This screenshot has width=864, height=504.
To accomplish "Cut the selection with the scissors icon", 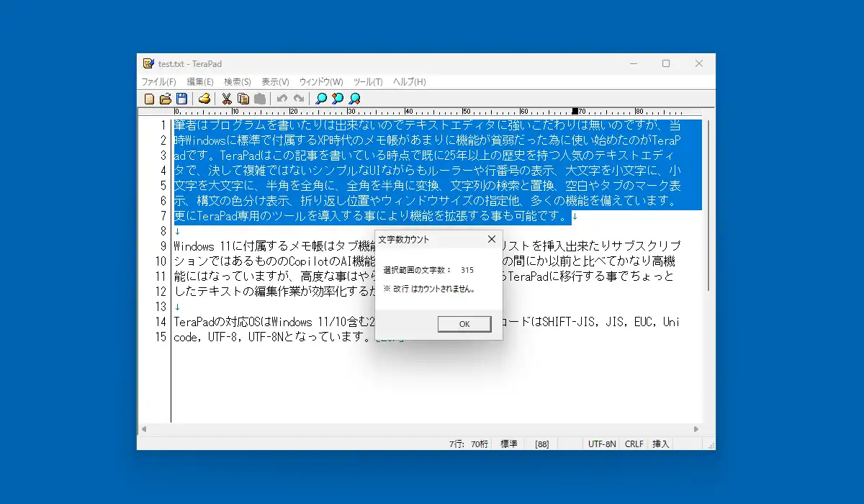I will (x=227, y=99).
